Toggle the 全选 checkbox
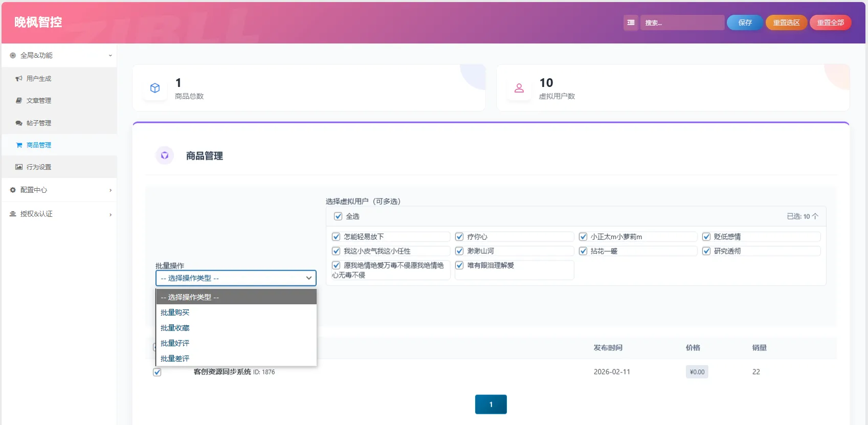Viewport: 868px width, 425px height. (338, 216)
